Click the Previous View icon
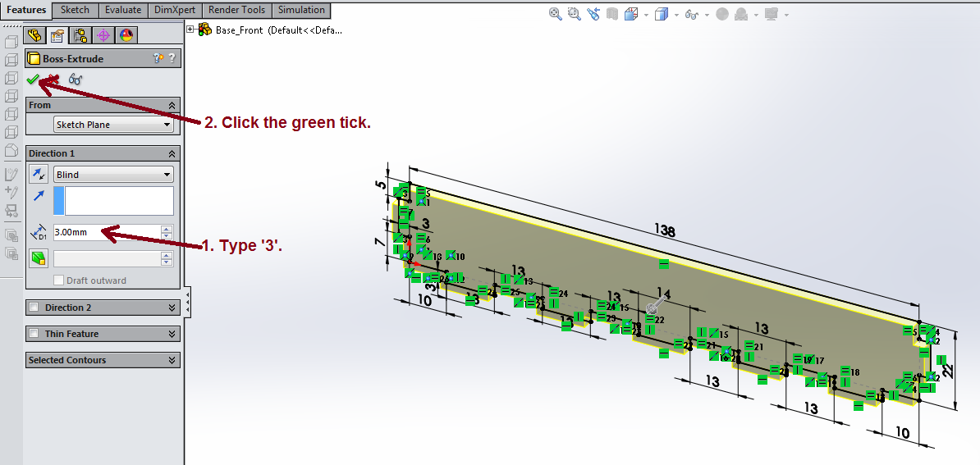Image resolution: width=980 pixels, height=465 pixels. tap(593, 14)
